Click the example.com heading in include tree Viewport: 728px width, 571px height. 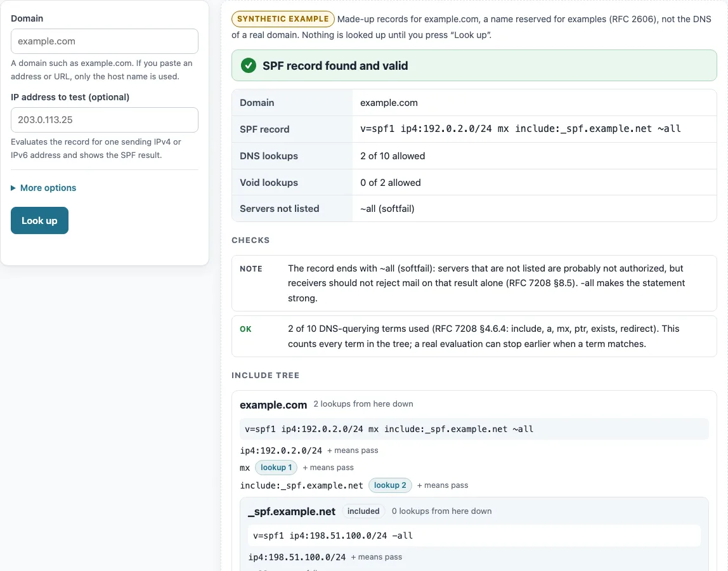273,405
